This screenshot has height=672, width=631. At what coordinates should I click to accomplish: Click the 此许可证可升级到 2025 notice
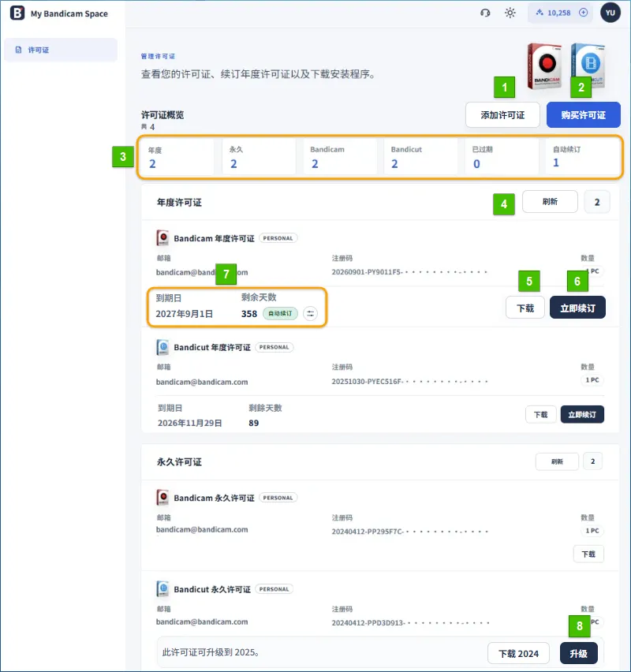(211, 652)
